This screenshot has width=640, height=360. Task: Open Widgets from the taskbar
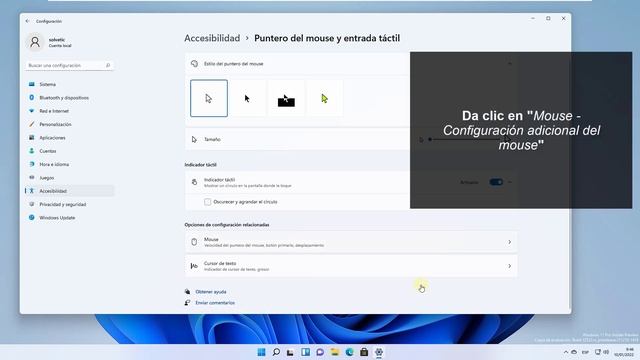click(x=305, y=352)
